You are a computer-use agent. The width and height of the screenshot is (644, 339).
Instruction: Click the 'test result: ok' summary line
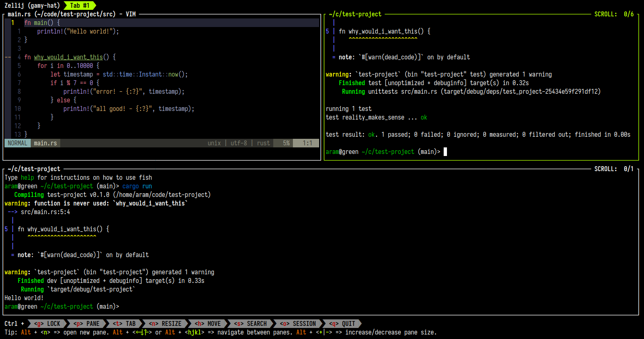coord(478,134)
